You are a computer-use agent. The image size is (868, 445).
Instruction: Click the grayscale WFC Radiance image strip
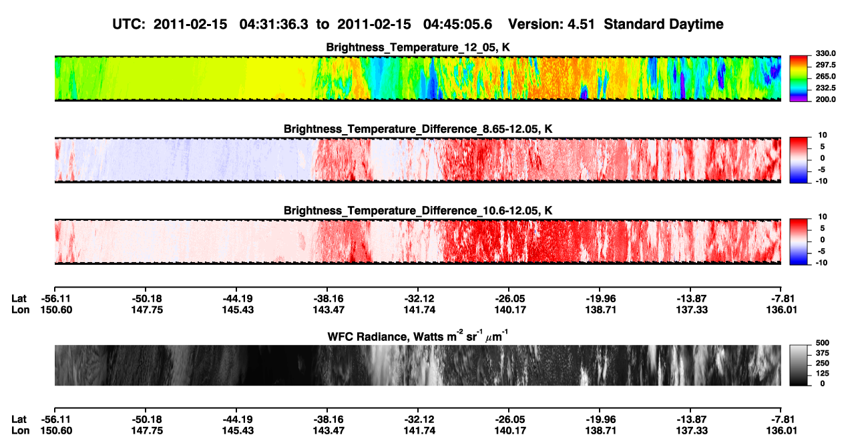click(417, 366)
